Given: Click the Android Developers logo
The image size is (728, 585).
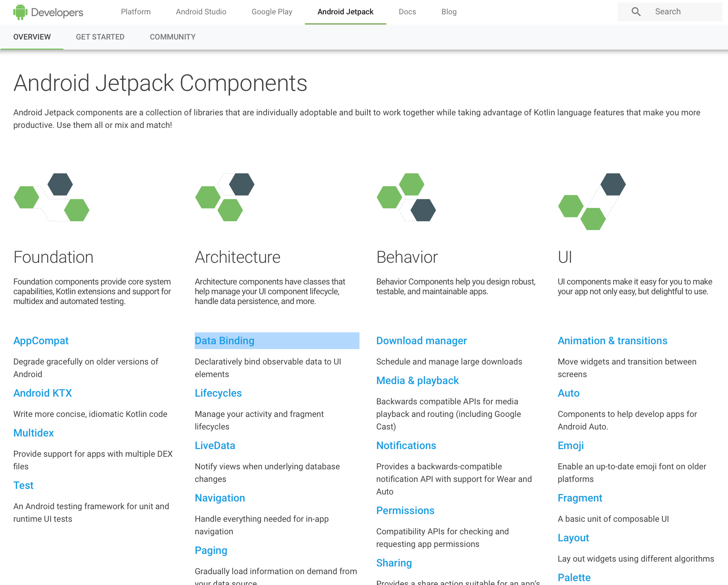Looking at the screenshot, I should [x=48, y=12].
